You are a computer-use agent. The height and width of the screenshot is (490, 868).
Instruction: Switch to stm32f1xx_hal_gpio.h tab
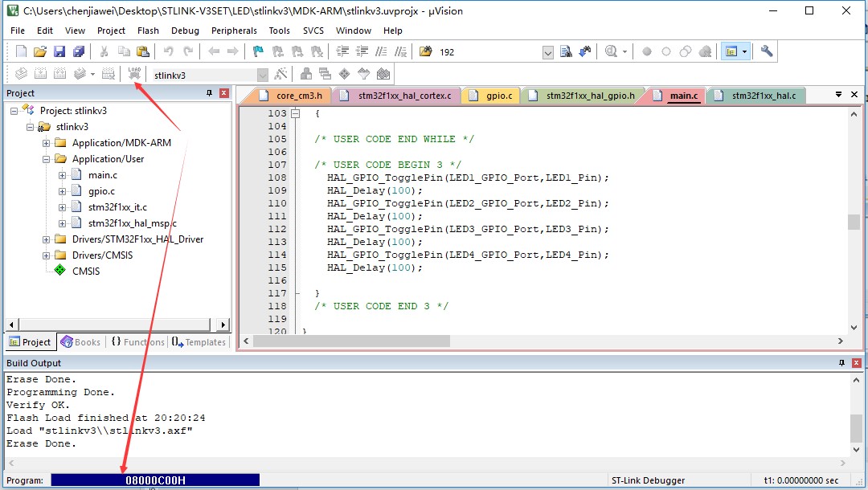point(583,96)
